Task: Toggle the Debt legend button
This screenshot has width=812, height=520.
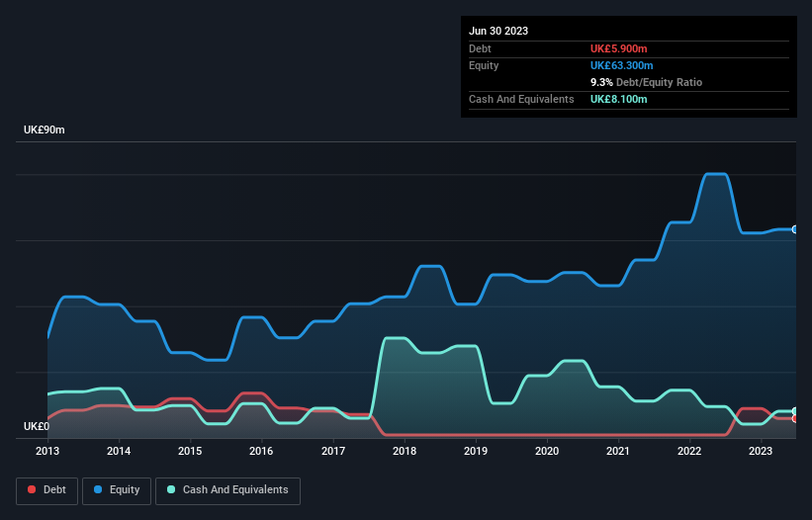Action: pyautogui.click(x=47, y=490)
